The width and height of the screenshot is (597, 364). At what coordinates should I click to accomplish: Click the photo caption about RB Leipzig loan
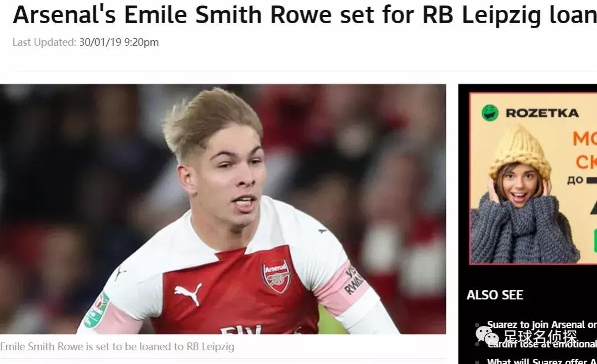pyautogui.click(x=117, y=346)
